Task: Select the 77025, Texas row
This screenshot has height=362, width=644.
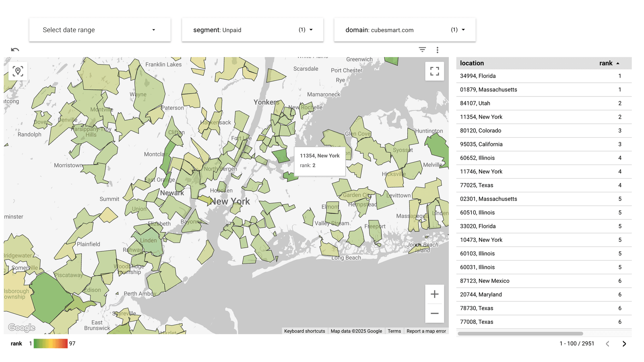Action: tap(544, 185)
